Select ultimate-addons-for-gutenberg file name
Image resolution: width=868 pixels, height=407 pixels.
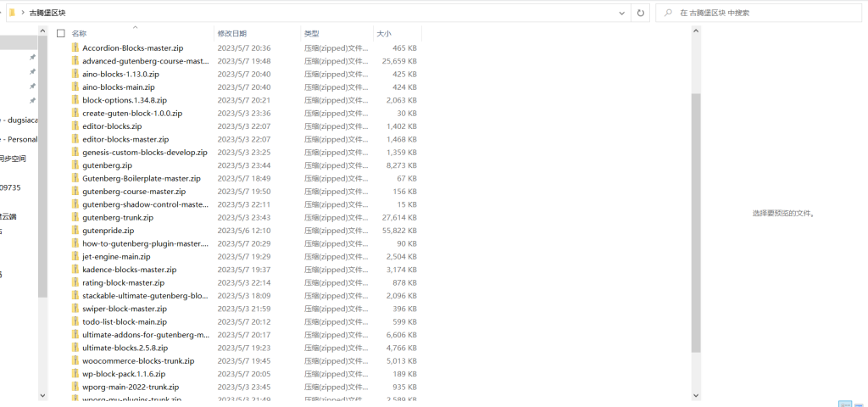[x=146, y=334]
